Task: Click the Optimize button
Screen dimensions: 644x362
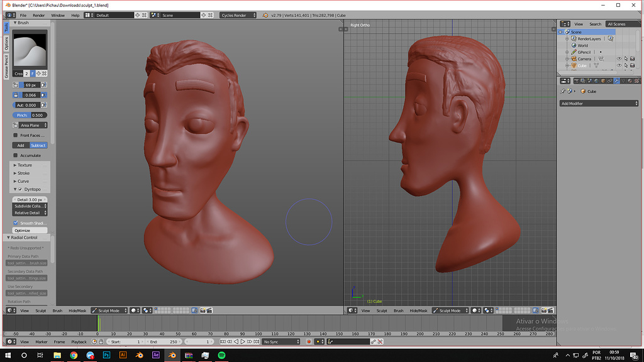Action: click(30, 231)
